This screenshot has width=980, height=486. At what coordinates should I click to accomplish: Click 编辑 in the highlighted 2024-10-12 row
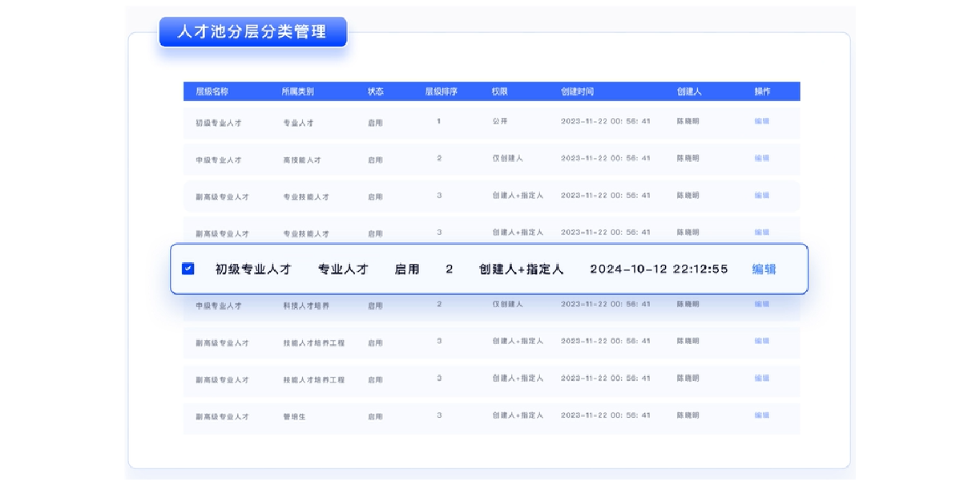point(764,269)
